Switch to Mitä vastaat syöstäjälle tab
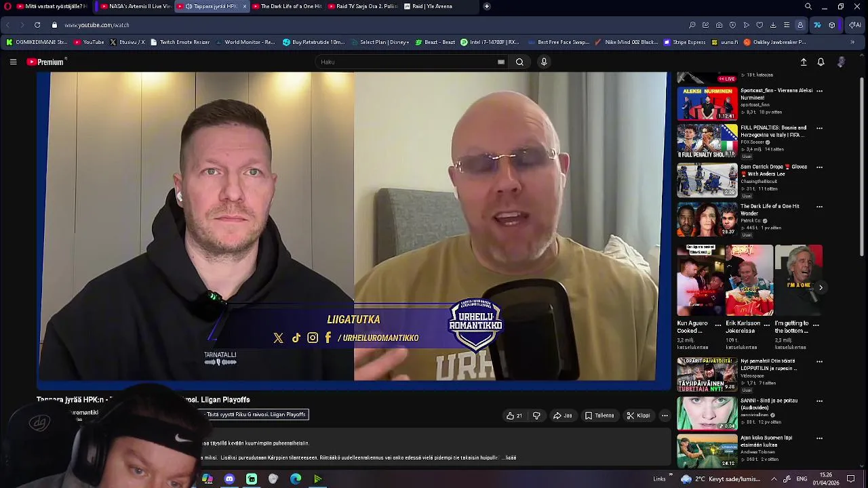 pyautogui.click(x=52, y=6)
